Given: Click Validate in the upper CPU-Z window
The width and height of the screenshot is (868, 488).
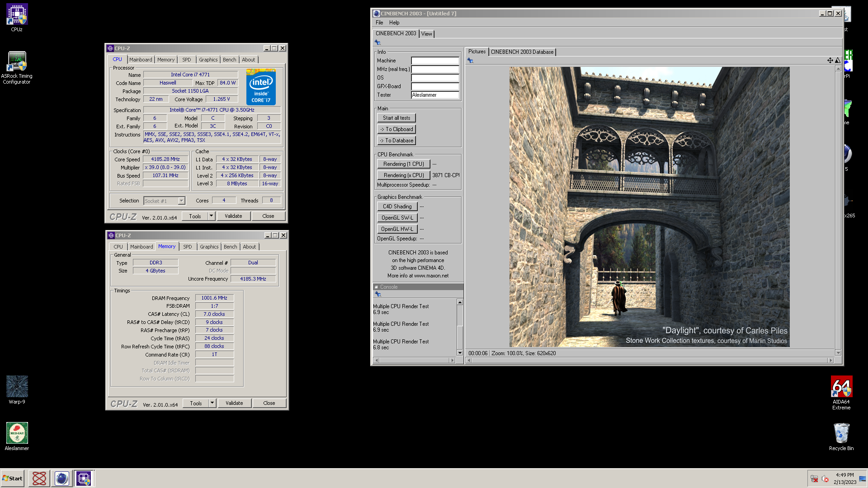Looking at the screenshot, I should pyautogui.click(x=233, y=216).
